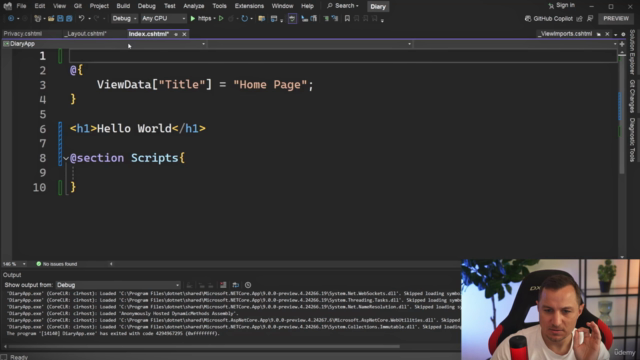Collapse the @section Scripts block

(66, 158)
